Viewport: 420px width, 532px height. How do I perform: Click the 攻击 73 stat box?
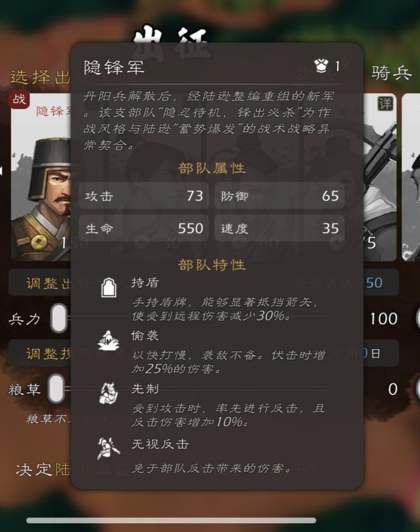(x=143, y=196)
